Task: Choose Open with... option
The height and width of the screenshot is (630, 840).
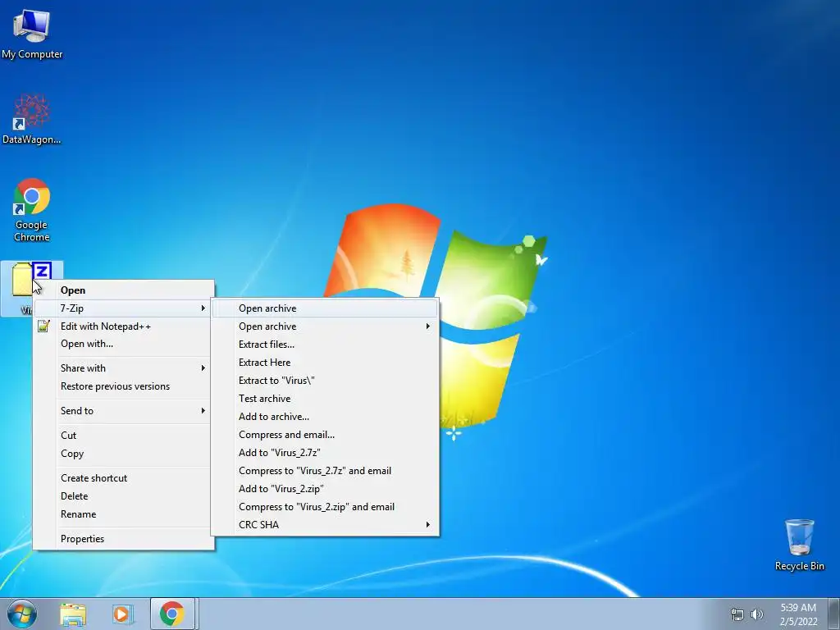Action: coord(124,344)
